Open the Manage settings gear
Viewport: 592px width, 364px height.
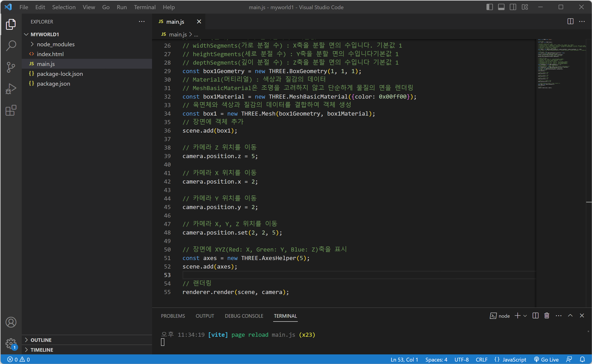(11, 343)
